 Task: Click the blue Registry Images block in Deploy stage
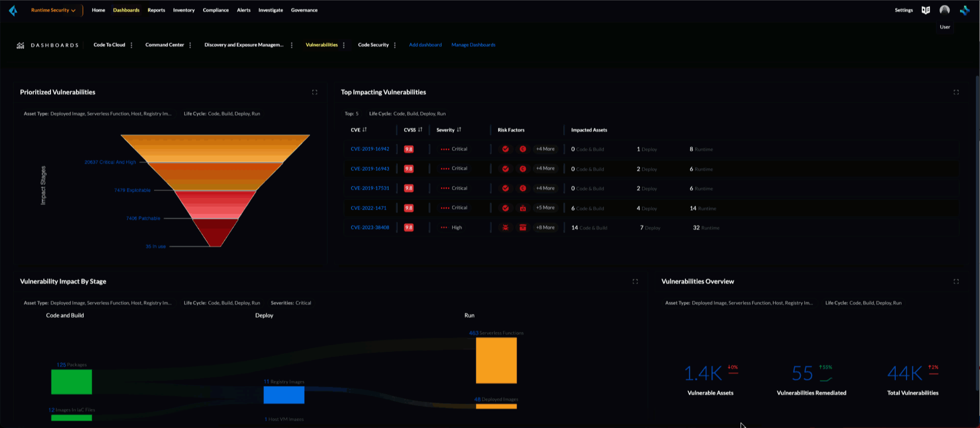284,395
